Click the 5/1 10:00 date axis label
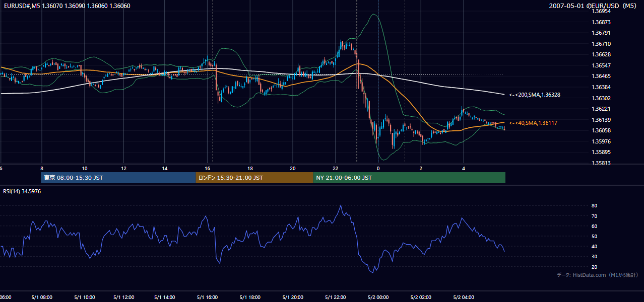 [85, 297]
